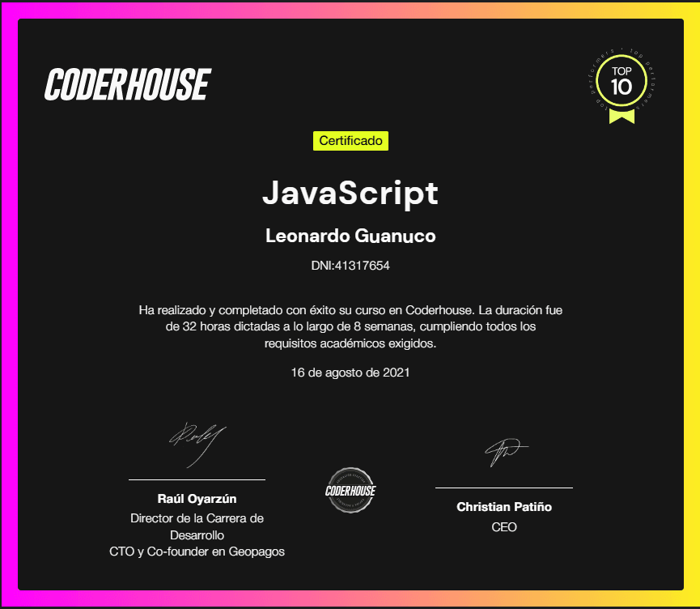Click the date 16 de agosto de 2021
This screenshot has height=609, width=700.
coord(350,373)
